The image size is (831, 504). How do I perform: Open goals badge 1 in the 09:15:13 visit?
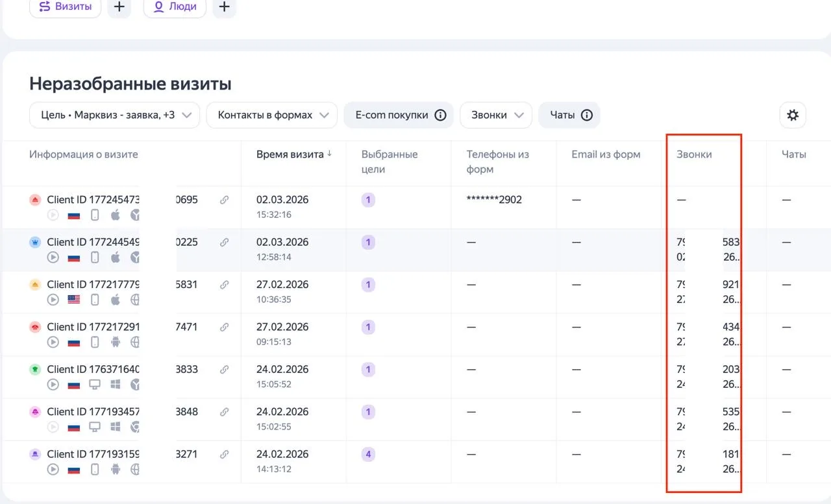point(368,327)
